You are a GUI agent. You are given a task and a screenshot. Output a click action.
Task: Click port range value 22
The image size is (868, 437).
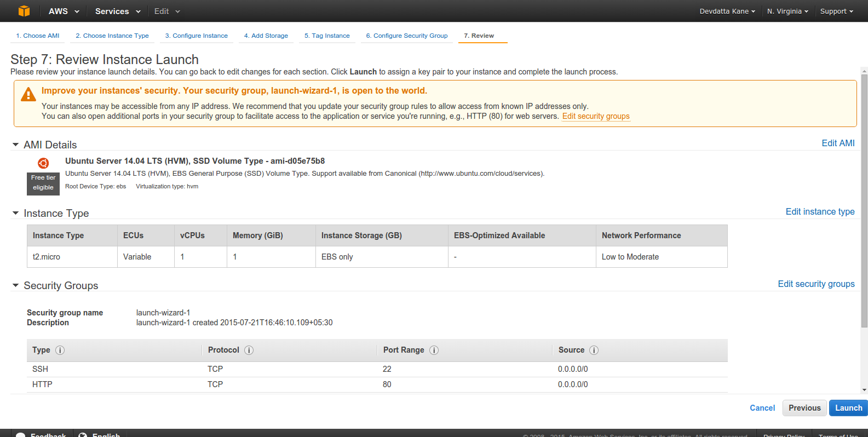point(387,369)
